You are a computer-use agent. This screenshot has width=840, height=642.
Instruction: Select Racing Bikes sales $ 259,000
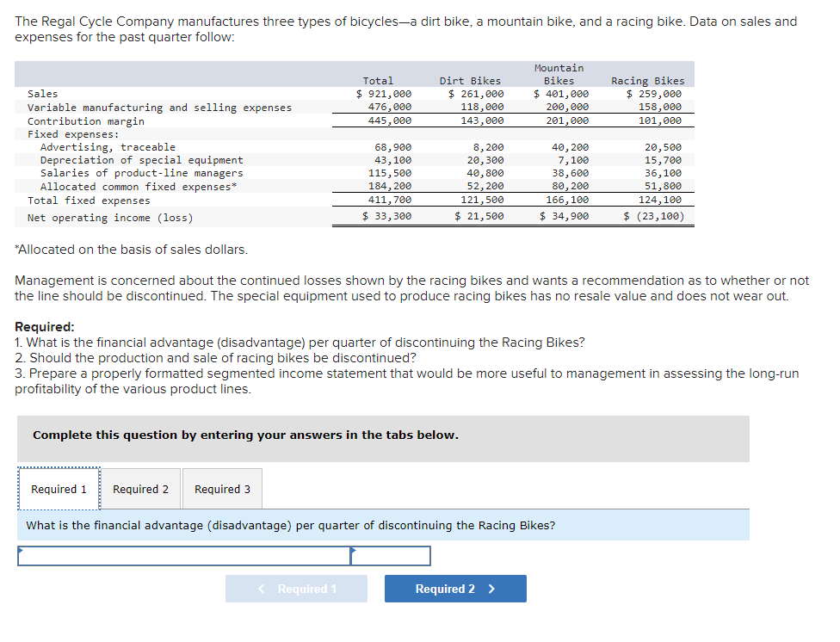(654, 94)
